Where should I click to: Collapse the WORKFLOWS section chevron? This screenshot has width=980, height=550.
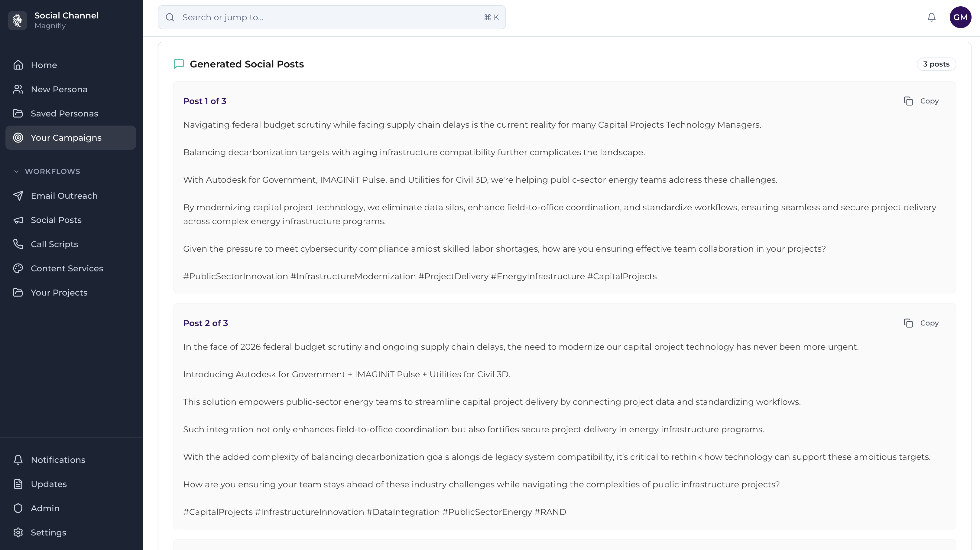[x=16, y=171]
